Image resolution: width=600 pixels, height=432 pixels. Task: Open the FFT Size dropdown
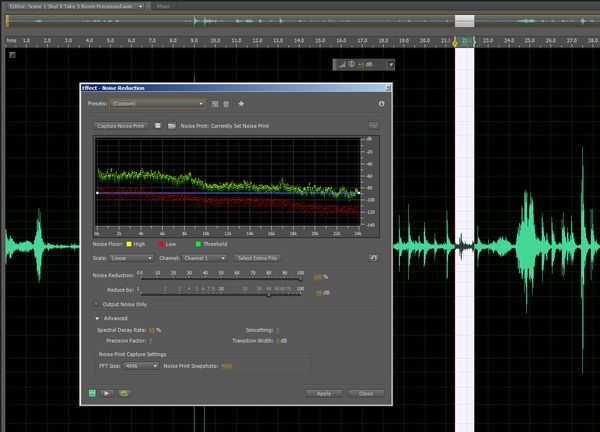click(x=141, y=366)
